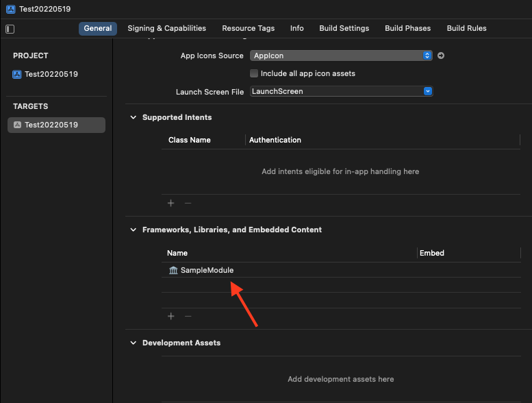
Task: Click the project icon under PROJECT section
Action: (x=17, y=74)
